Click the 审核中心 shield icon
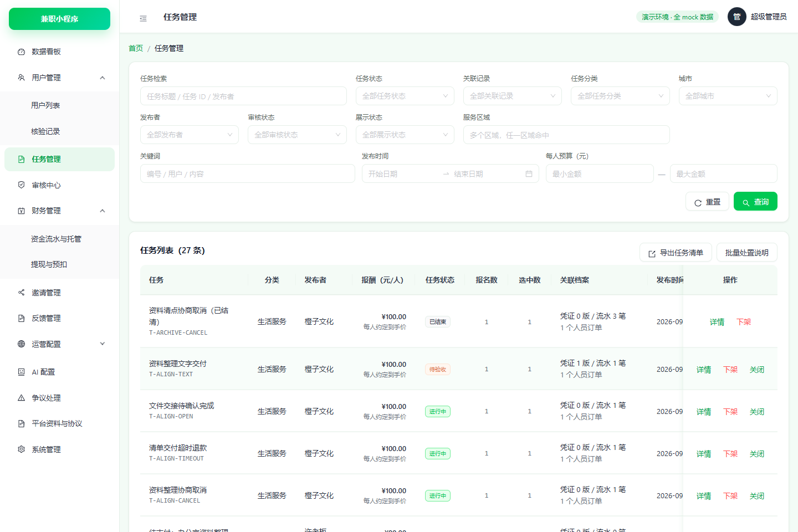The height and width of the screenshot is (532, 798). 21,185
